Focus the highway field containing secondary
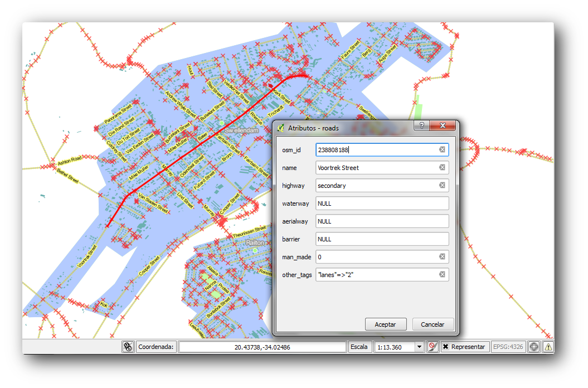The width and height of the screenshot is (588, 388). point(382,186)
